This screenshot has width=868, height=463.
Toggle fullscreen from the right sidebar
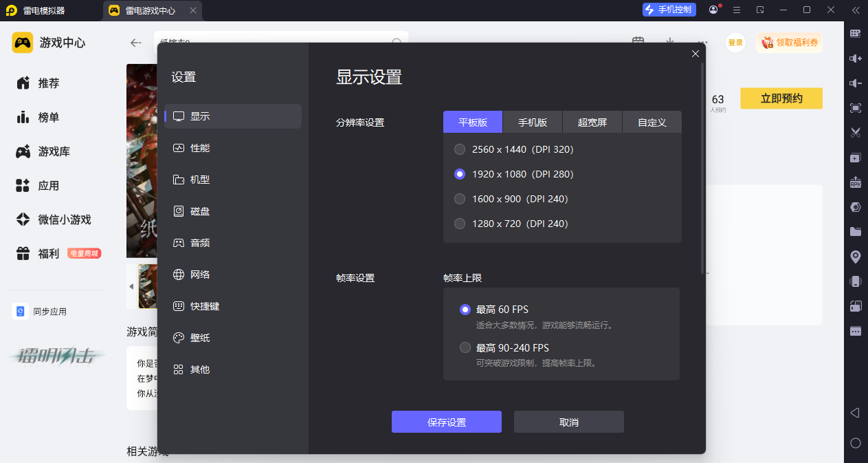(x=856, y=108)
